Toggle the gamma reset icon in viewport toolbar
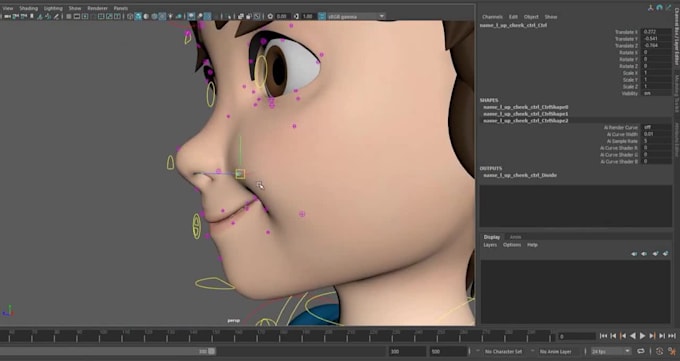 296,16
